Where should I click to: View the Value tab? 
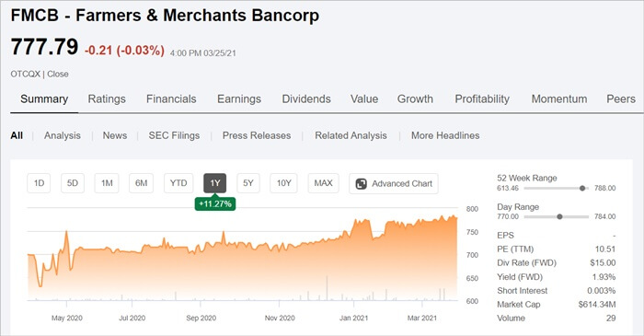(364, 99)
